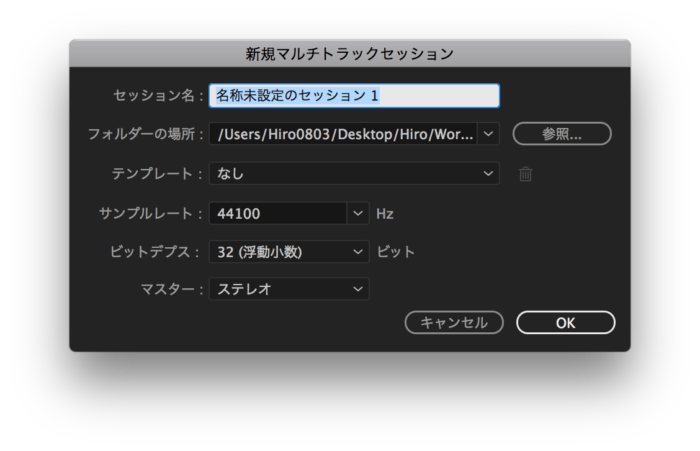Screen dimensions: 700x451
Task: Click the キャンセル button
Action: (x=454, y=322)
